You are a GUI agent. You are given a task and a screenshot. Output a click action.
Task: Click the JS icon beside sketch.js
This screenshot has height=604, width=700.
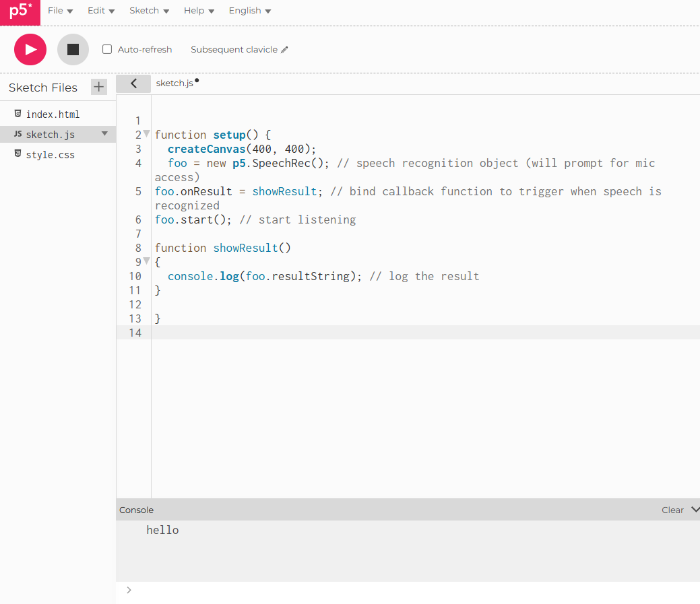pos(18,133)
